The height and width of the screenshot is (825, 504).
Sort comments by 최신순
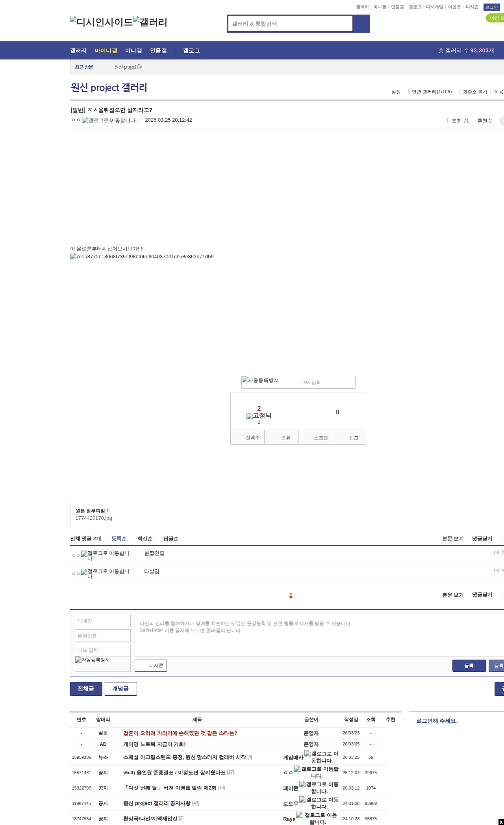click(145, 539)
